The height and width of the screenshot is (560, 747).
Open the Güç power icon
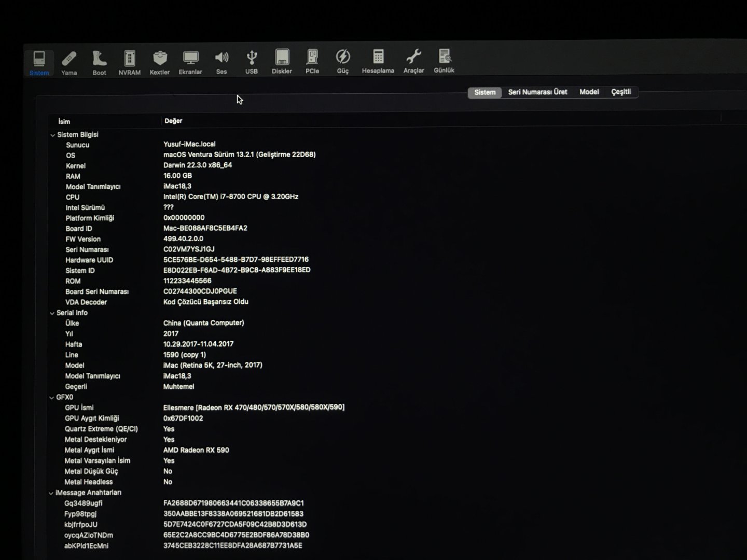coord(343,62)
